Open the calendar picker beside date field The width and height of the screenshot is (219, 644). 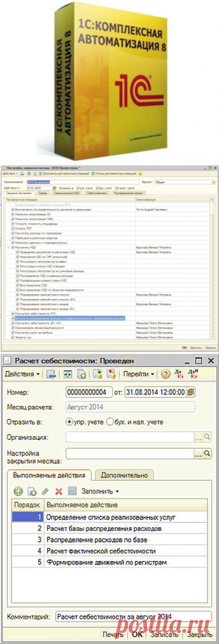(x=190, y=392)
